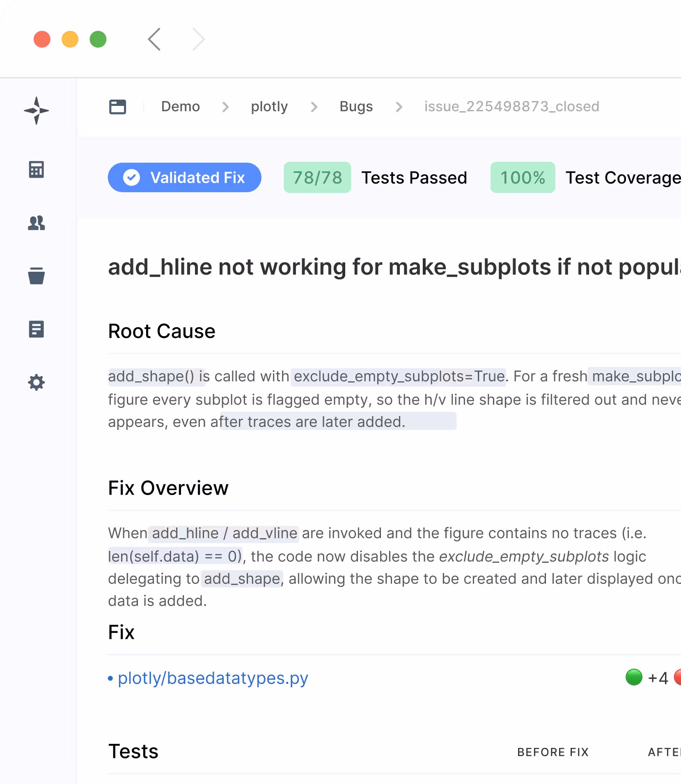681x784 pixels.
Task: Click add_hline / add_vline code snippet
Action: [x=224, y=533]
